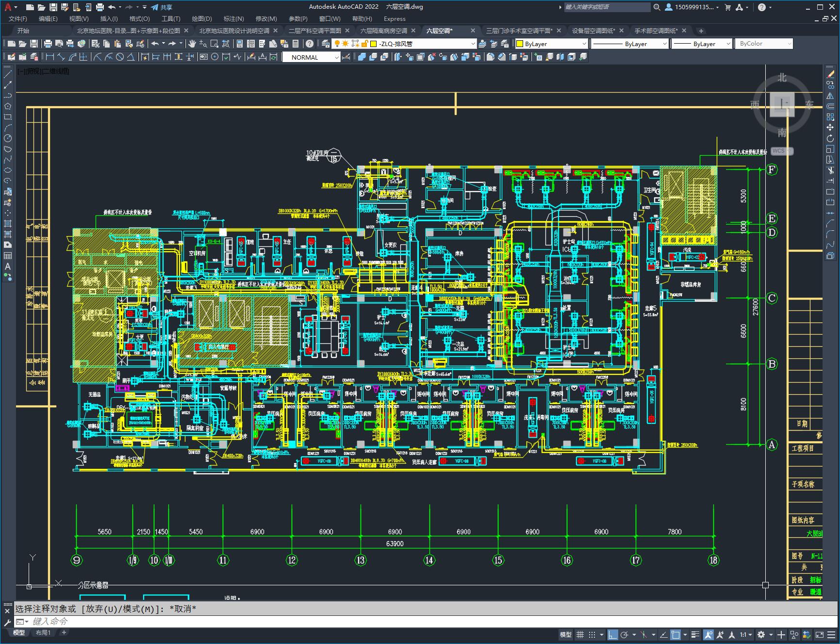Select the Arc Length dimension tool

(72, 57)
